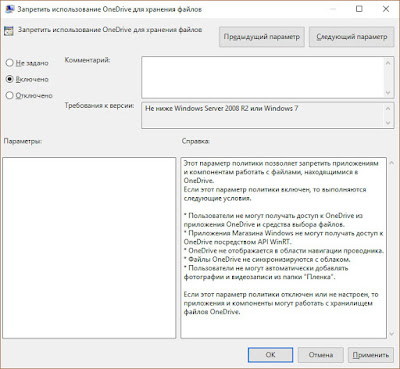The height and width of the screenshot is (369, 400).
Task: Click inside the "Комментарий" text box
Action: pyautogui.click(x=262, y=77)
